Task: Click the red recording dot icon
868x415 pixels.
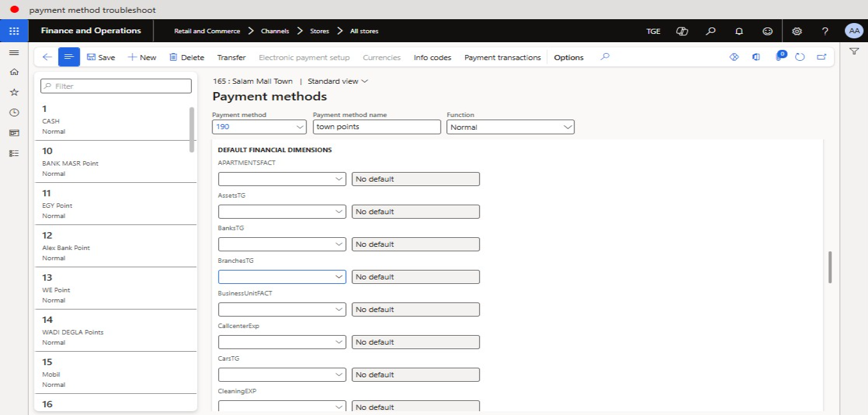Action: pyautogui.click(x=15, y=10)
